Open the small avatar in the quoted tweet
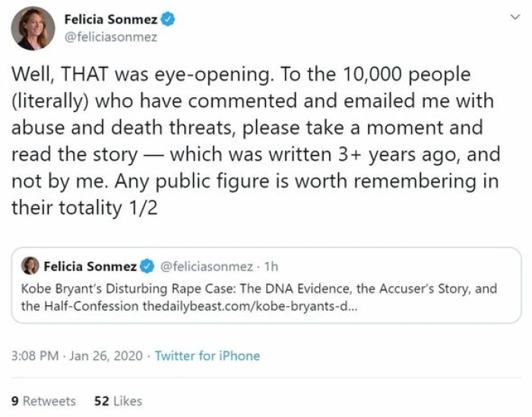 pyautogui.click(x=30, y=266)
